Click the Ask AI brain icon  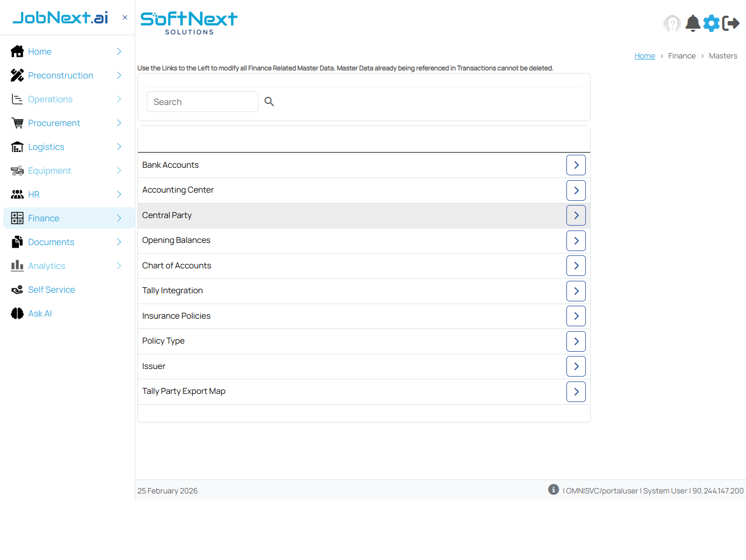(17, 314)
